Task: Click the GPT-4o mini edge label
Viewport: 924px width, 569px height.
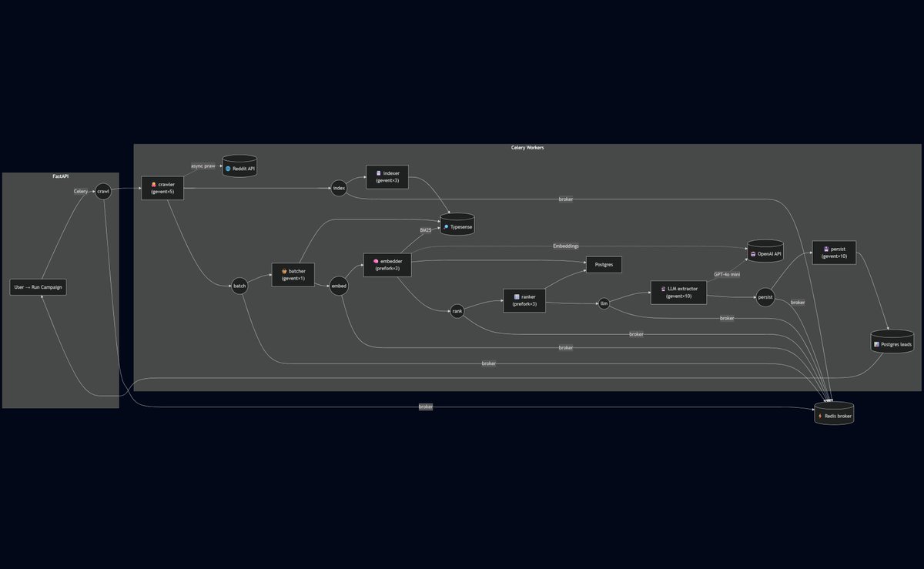Action: tap(727, 274)
